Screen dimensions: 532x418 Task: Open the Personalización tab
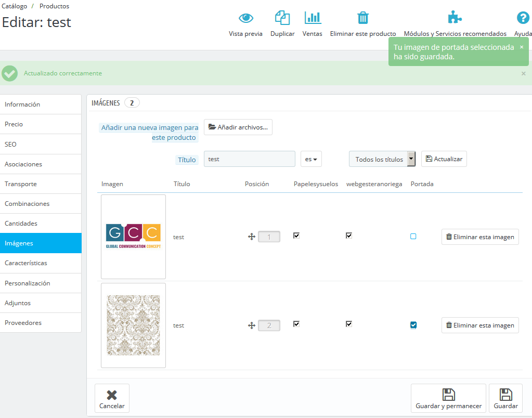click(41, 283)
